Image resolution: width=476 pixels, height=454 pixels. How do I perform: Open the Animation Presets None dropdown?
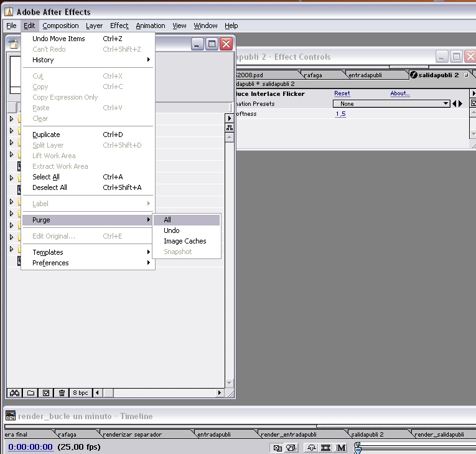[x=391, y=103]
